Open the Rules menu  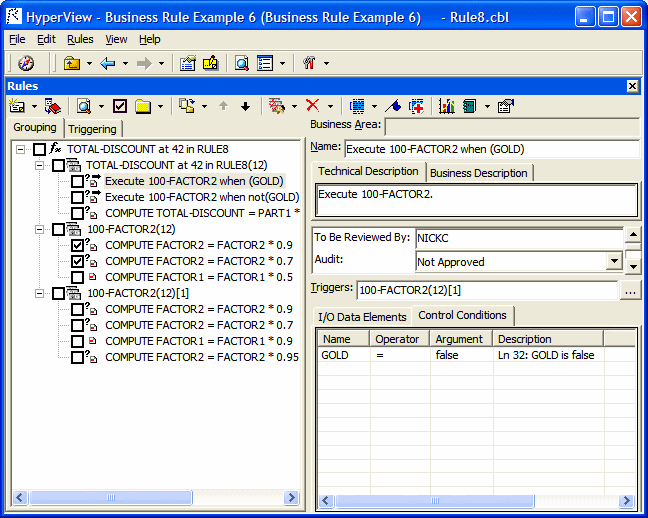(x=80, y=39)
